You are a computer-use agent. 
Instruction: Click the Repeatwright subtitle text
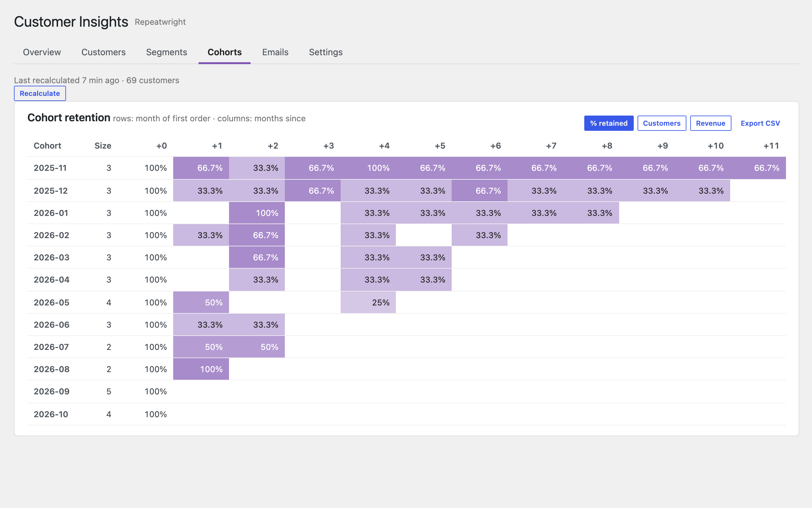pos(160,22)
